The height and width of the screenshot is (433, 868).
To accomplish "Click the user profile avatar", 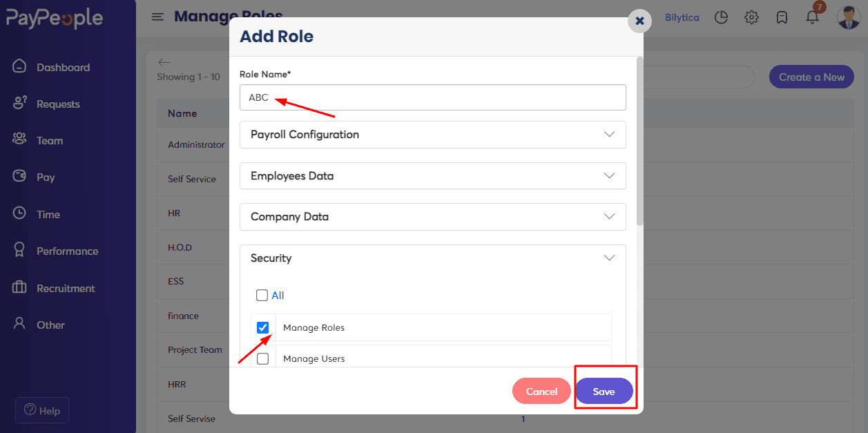I will [848, 17].
